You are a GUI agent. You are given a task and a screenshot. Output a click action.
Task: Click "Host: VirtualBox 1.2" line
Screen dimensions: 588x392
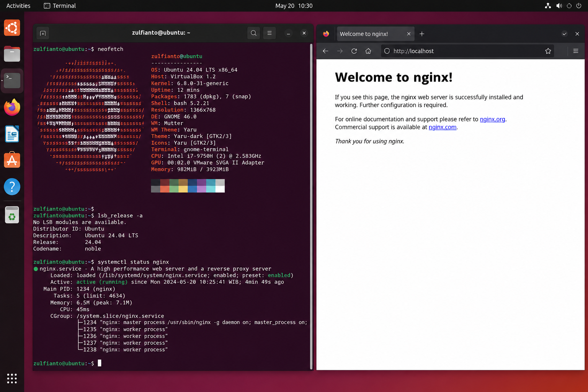(x=183, y=77)
